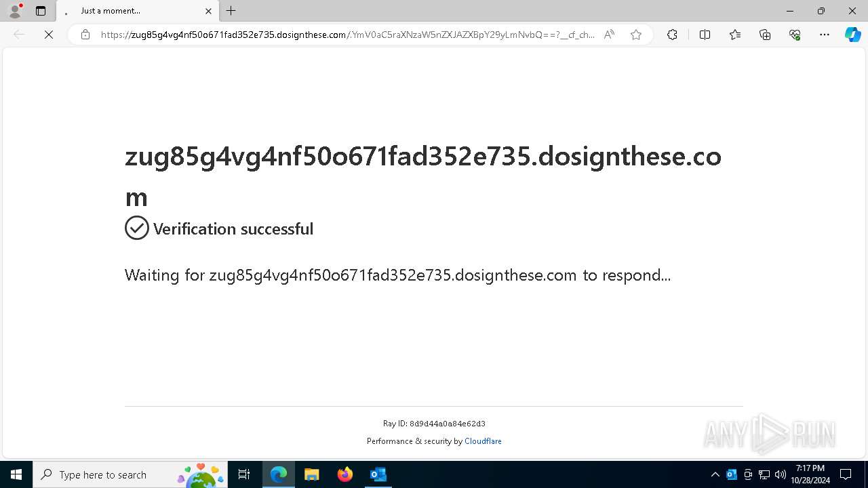Viewport: 868px width, 488px height.
Task: Open Task View on taskbar
Action: point(244,474)
